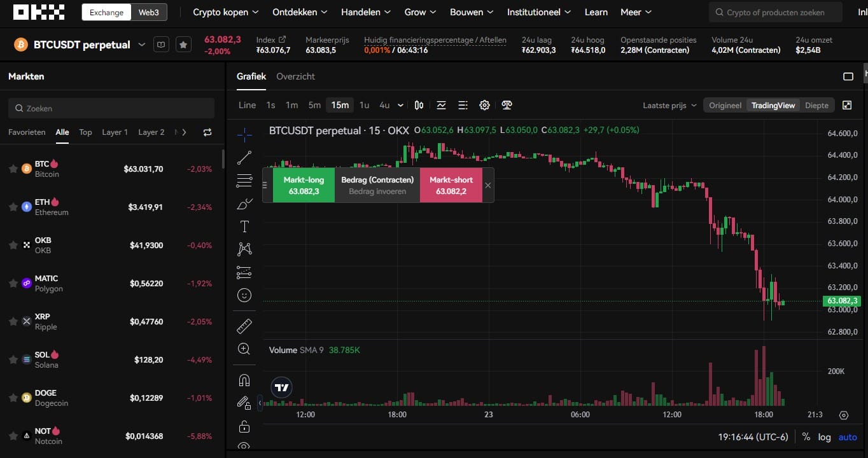Select the Emoji drawing tool

(244, 295)
